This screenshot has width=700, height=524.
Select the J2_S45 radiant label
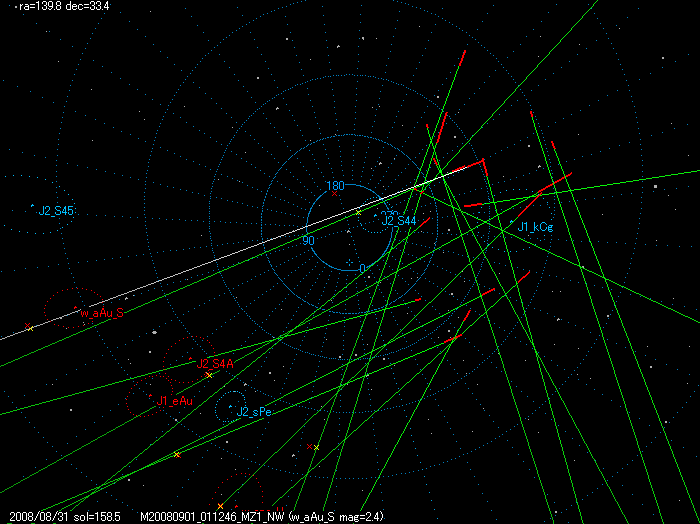pos(56,211)
